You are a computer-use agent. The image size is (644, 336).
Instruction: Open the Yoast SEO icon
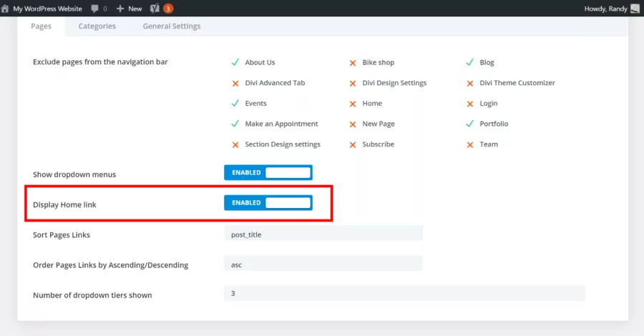coord(155,8)
